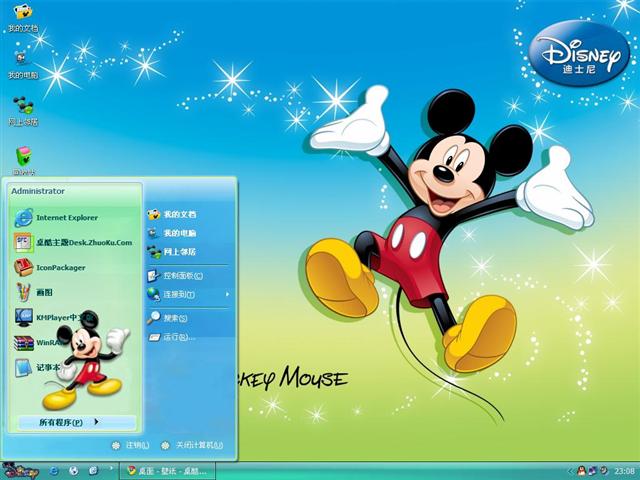Click the 注销 (Log Off) button
Viewport: 640px width, 480px height.
[x=132, y=445]
